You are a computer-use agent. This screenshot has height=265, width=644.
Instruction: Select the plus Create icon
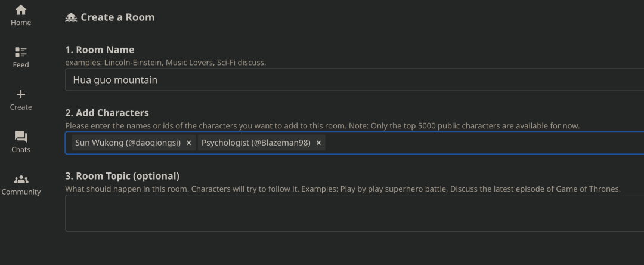point(20,94)
